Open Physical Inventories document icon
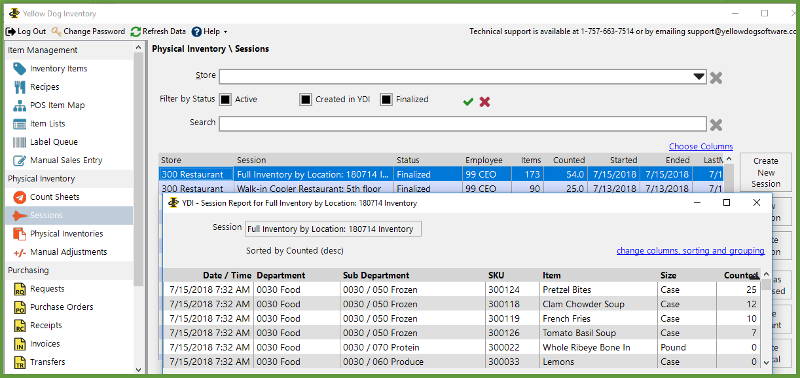Screen dimensions: 800x378 tap(19, 234)
